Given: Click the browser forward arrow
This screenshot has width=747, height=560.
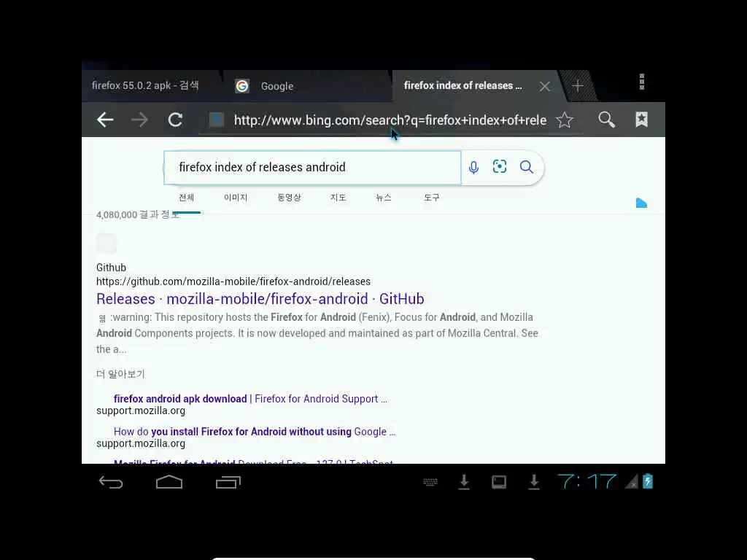Looking at the screenshot, I should click(139, 120).
